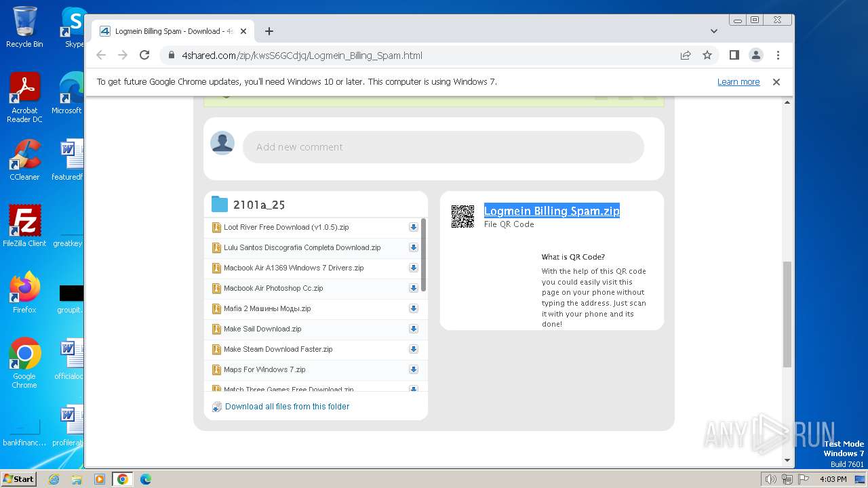
Task: Go back with the Chrome back arrow
Action: 101,55
